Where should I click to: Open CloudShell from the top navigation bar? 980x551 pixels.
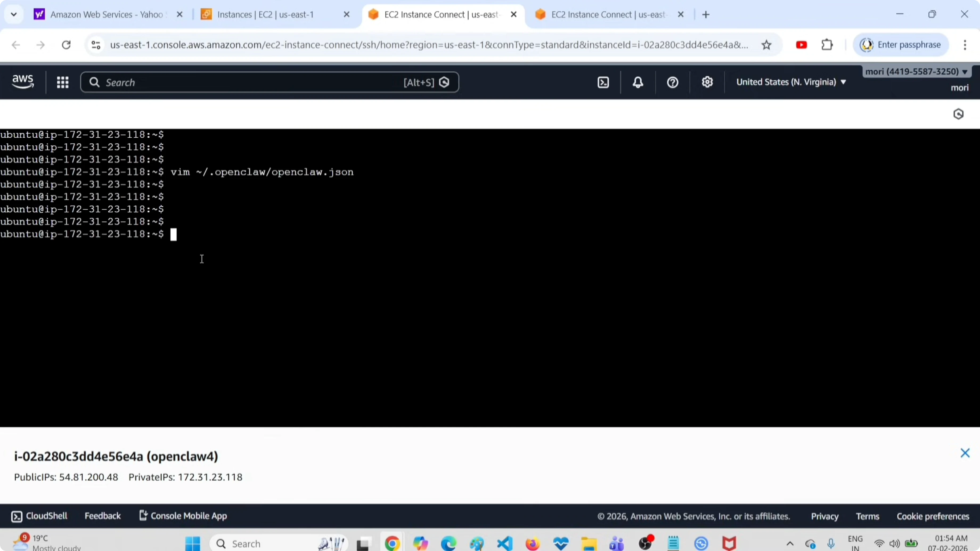(x=603, y=83)
